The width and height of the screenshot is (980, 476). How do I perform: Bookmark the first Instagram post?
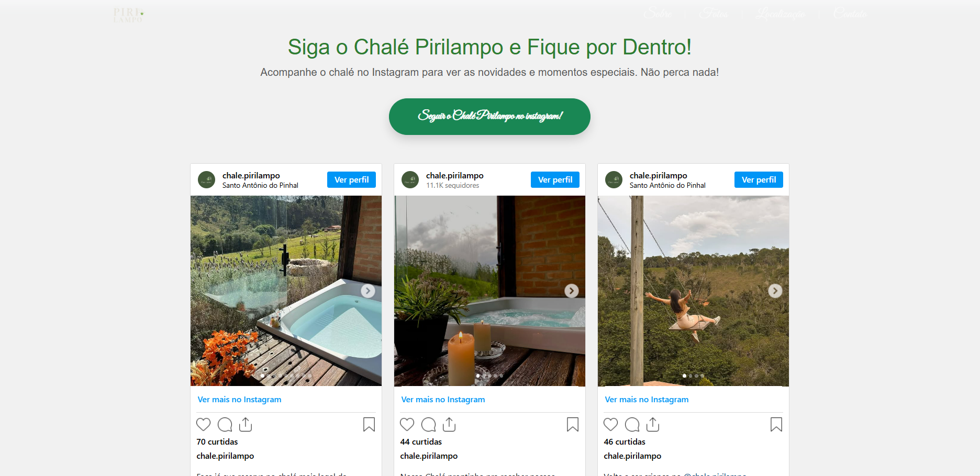pyautogui.click(x=369, y=424)
